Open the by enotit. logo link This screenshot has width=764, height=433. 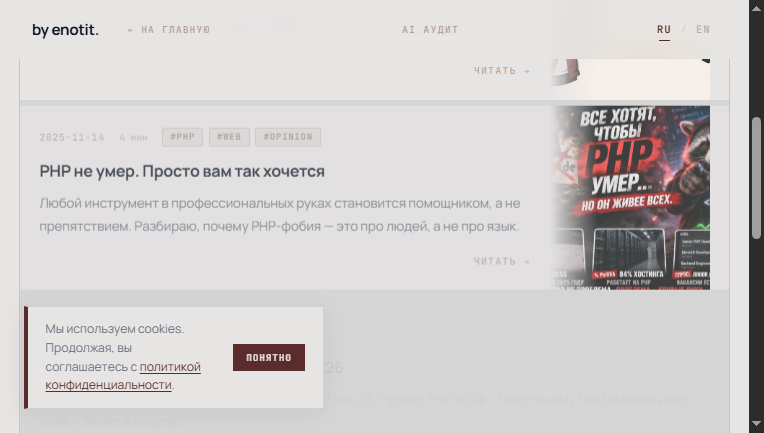click(x=65, y=30)
